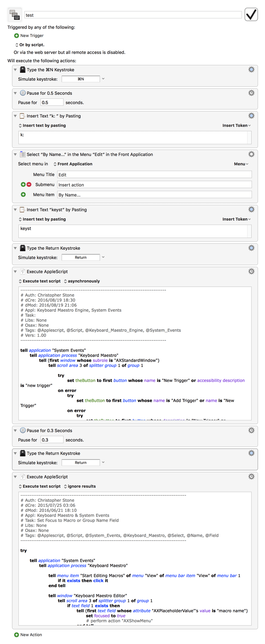
Task: Open Insert Token menu in "keyst" action
Action: tap(237, 219)
